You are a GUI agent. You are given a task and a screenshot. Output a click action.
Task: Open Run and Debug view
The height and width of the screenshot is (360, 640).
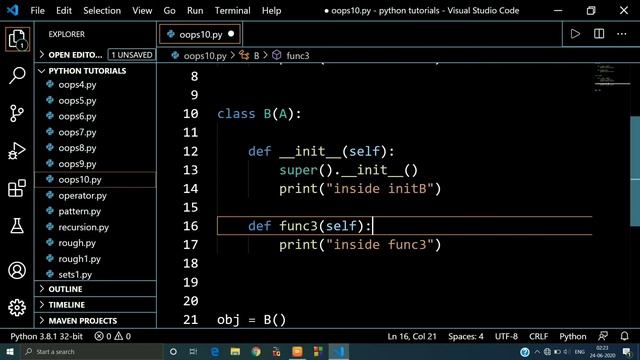click(x=17, y=151)
